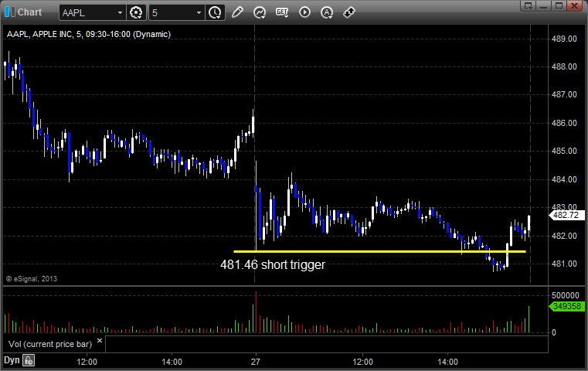Click the 482.72 current price marker
588x371 pixels.
(x=566, y=215)
